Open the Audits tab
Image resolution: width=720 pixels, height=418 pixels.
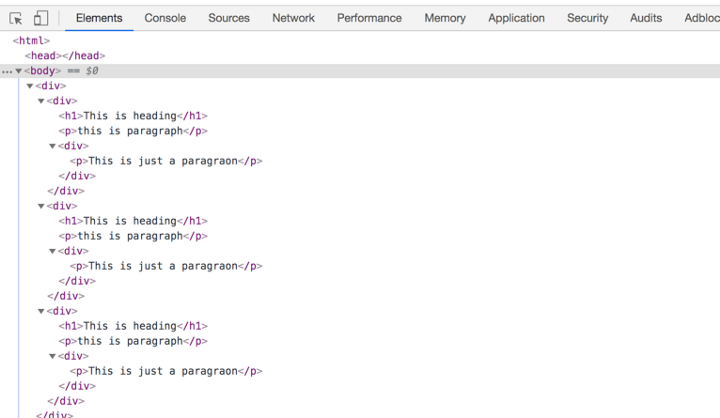(x=646, y=18)
